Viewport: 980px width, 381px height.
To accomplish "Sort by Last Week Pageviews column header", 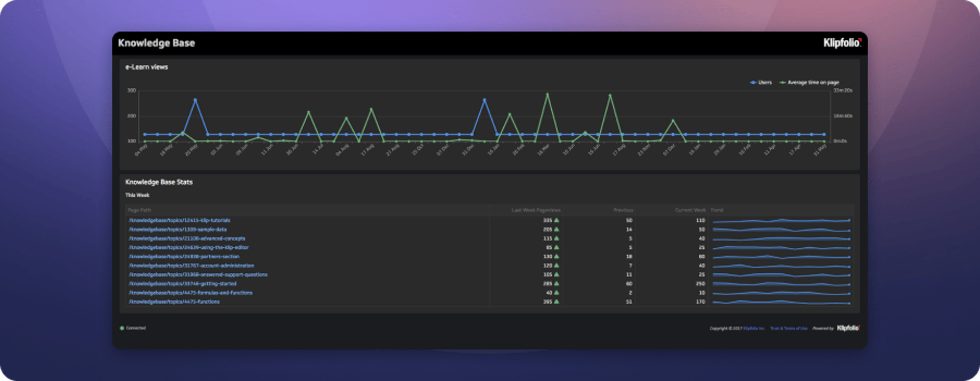I will (x=536, y=210).
